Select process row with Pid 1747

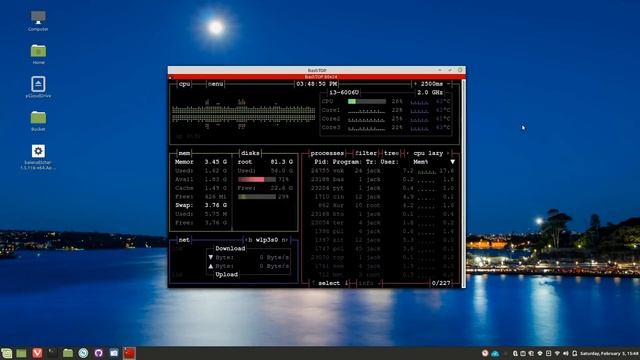[x=382, y=249]
